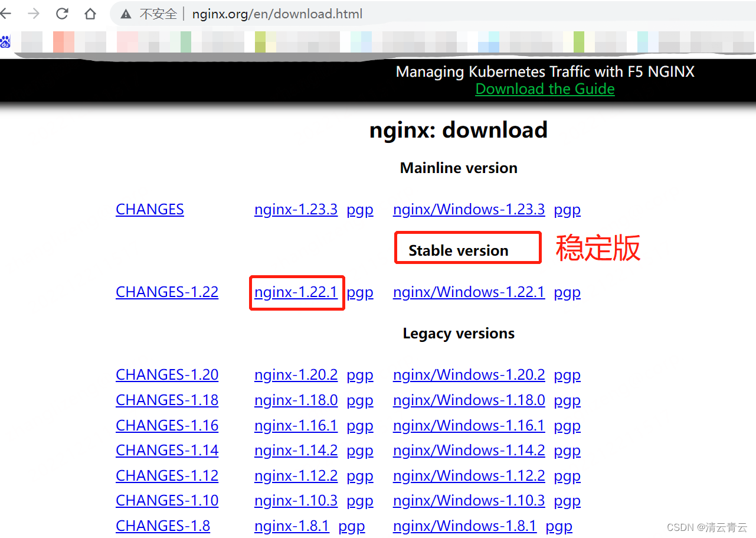Open pgp signature beside nginx-1.10.3
This screenshot has height=538, width=756.
(x=360, y=501)
